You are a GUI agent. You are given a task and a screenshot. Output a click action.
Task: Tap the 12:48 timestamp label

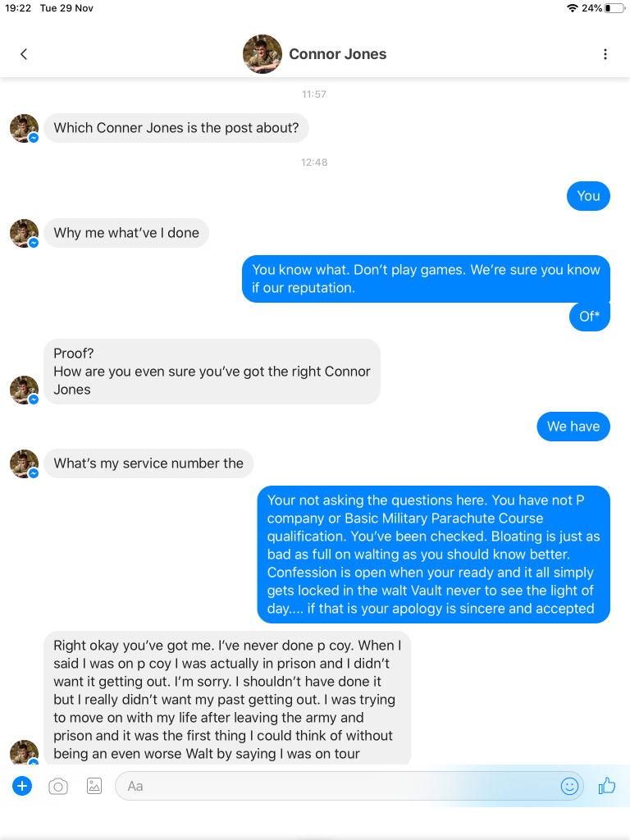[314, 162]
